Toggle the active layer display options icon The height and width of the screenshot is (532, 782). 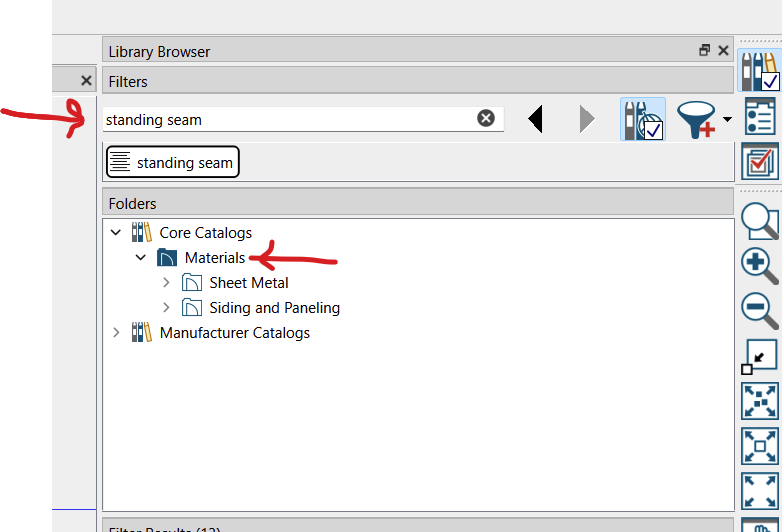(760, 160)
